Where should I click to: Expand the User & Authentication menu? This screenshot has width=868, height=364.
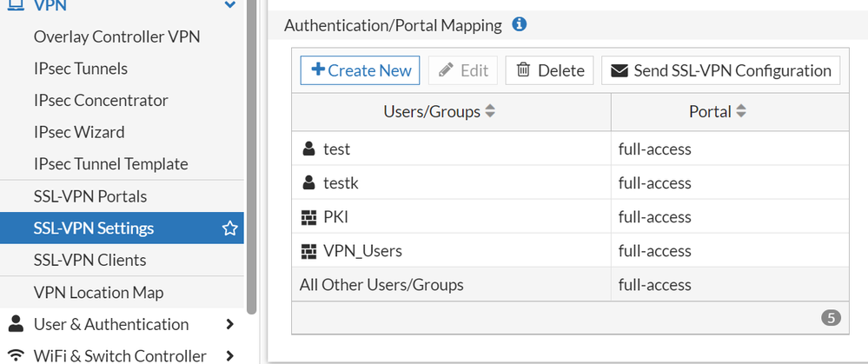[229, 324]
